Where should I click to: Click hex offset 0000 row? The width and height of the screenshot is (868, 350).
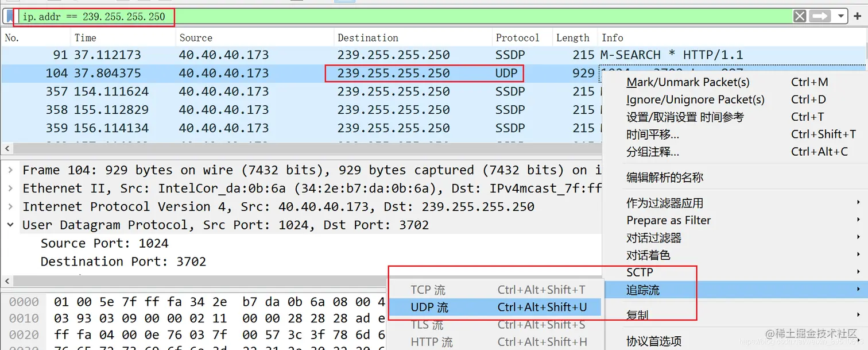pos(194,302)
